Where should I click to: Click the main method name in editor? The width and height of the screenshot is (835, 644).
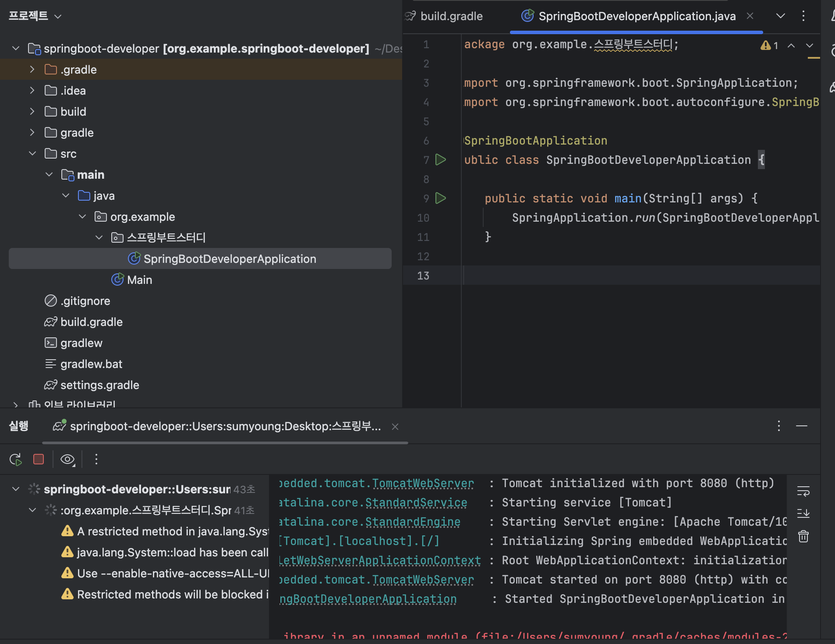[x=628, y=198]
